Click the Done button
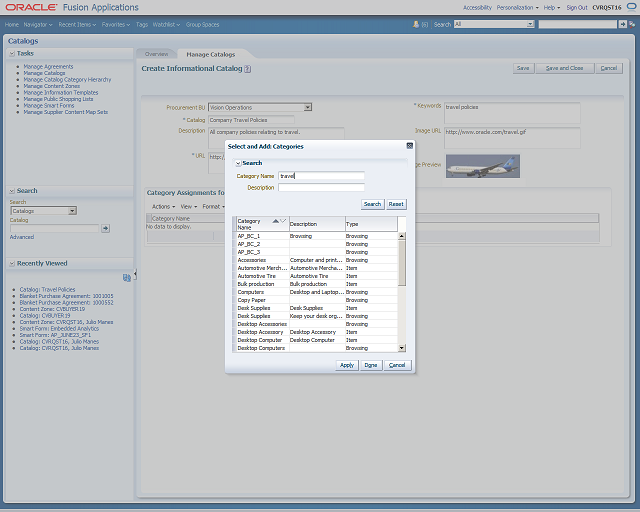The height and width of the screenshot is (512, 640). coord(371,365)
